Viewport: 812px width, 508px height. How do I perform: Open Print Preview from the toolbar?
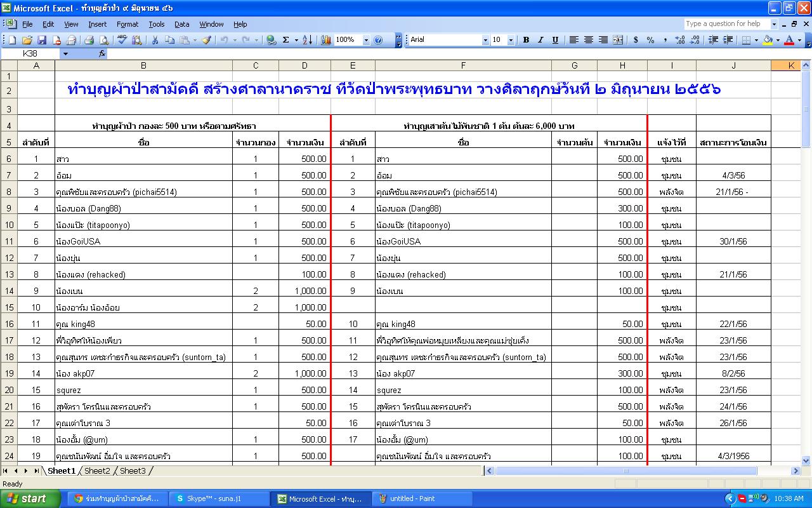click(105, 40)
